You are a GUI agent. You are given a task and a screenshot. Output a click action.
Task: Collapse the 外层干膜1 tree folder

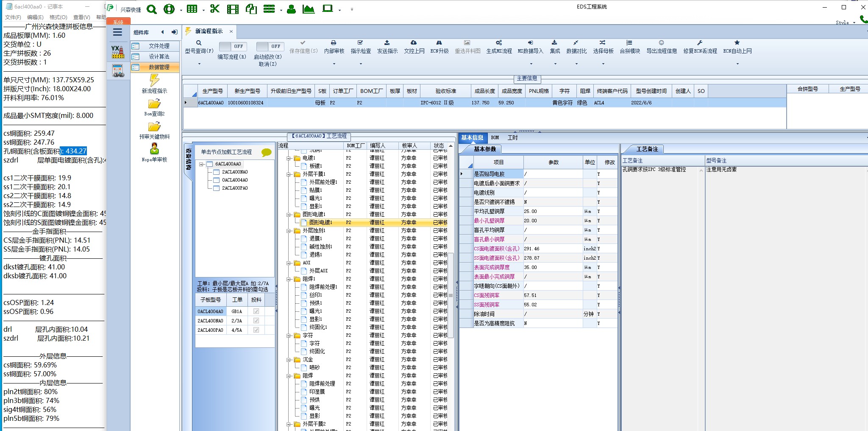289,174
